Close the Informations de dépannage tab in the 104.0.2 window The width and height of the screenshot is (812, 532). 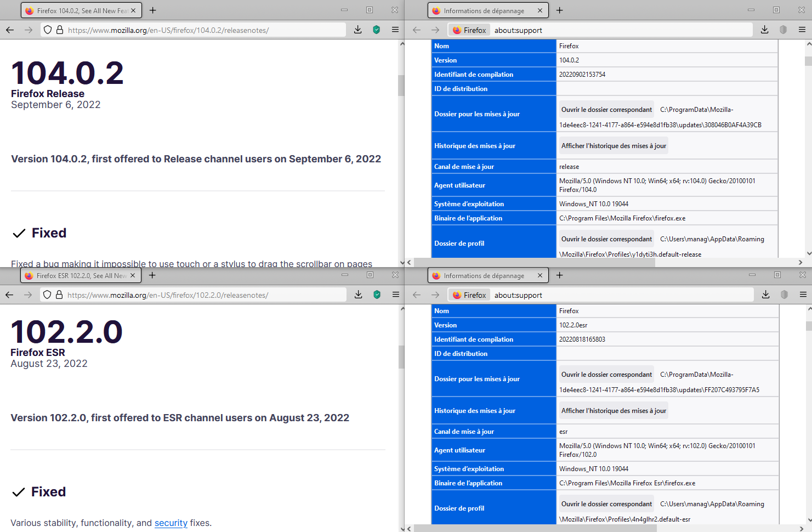pyautogui.click(x=540, y=10)
